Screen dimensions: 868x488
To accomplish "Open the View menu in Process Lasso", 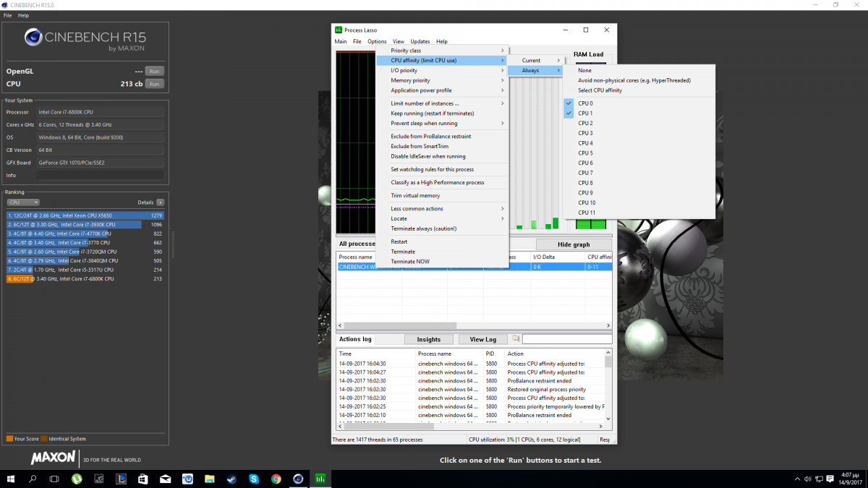I will point(399,41).
